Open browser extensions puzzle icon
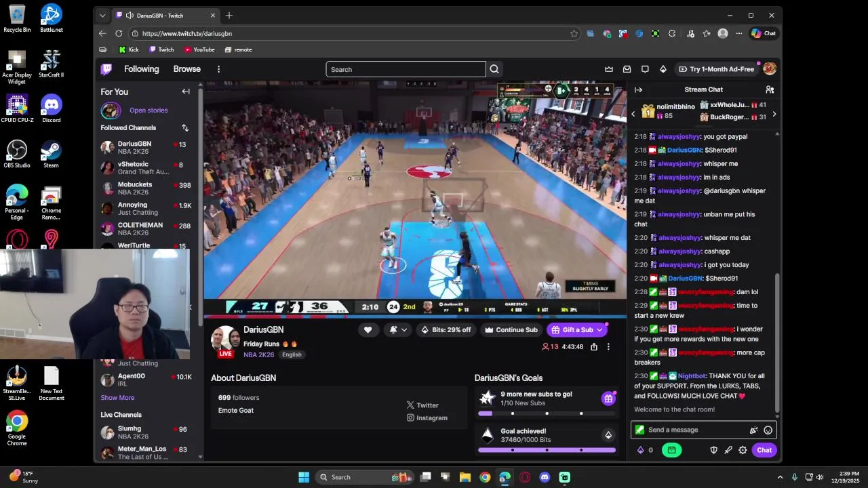The height and width of the screenshot is (488, 868). pos(672,33)
